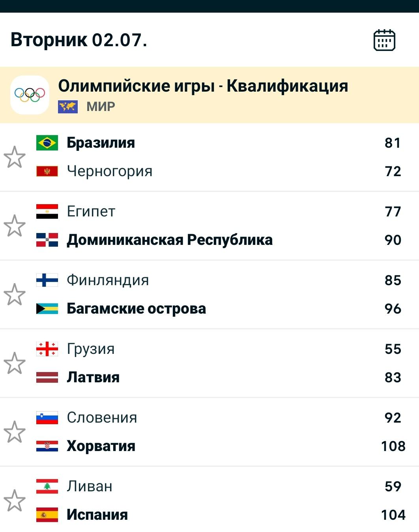Tap the Bahamas flag icon
Viewport: 419px width, 532px height.
pos(47,308)
